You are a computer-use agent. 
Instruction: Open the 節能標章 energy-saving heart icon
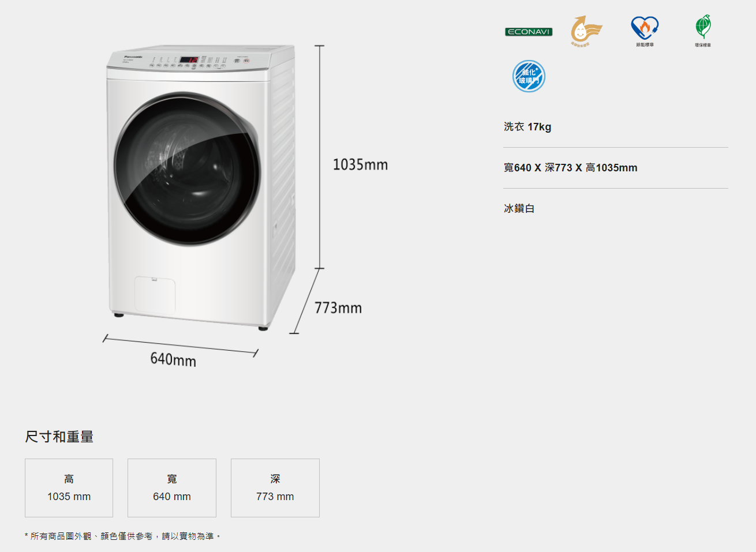(645, 31)
